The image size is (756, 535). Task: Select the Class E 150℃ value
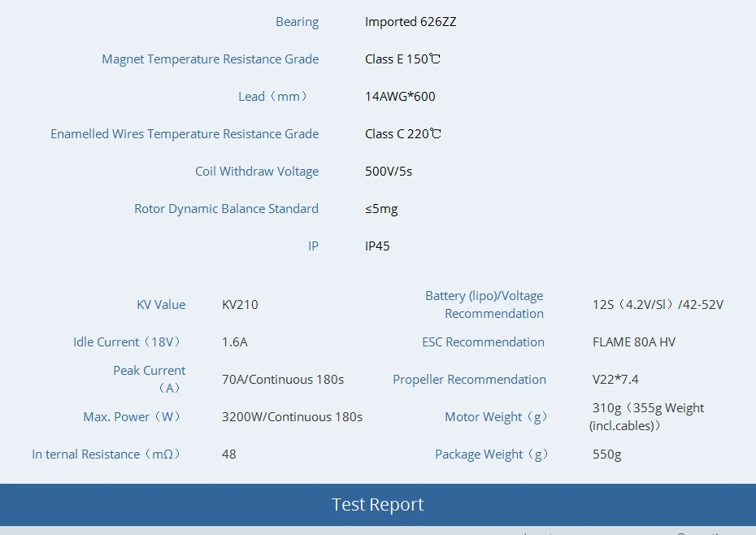402,59
